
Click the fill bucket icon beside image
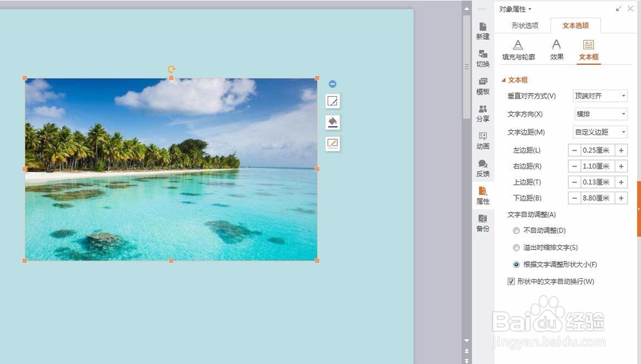[332, 122]
